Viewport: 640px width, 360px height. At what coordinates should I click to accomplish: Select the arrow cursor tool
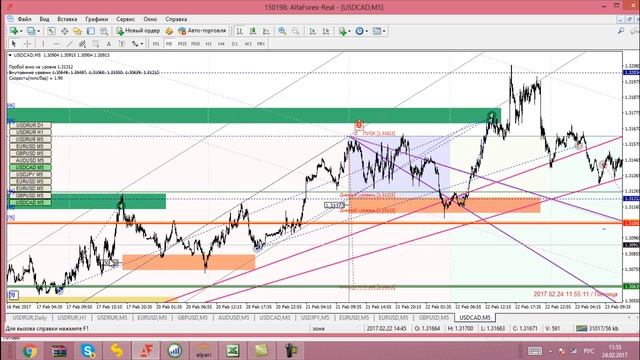[13, 44]
